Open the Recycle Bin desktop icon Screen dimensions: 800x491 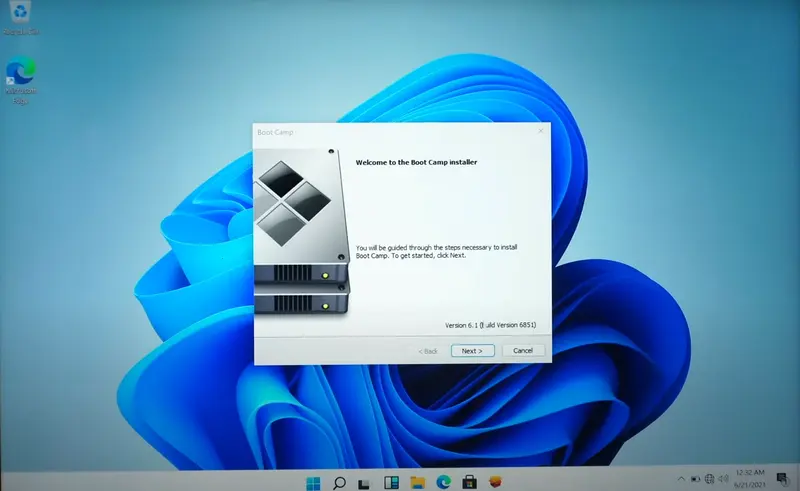(20, 18)
